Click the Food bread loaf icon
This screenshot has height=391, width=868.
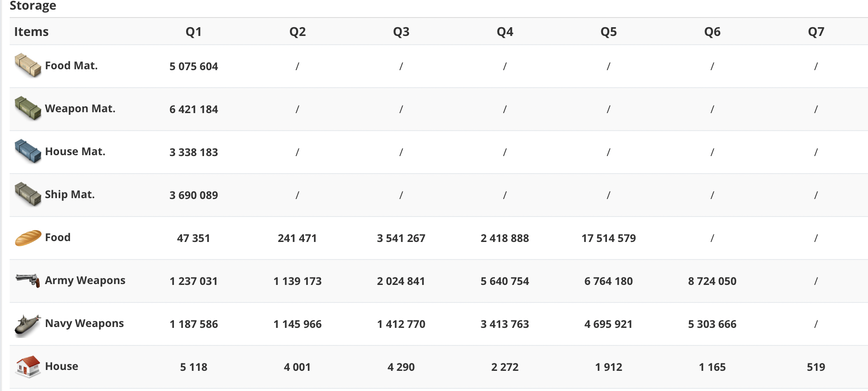[28, 238]
